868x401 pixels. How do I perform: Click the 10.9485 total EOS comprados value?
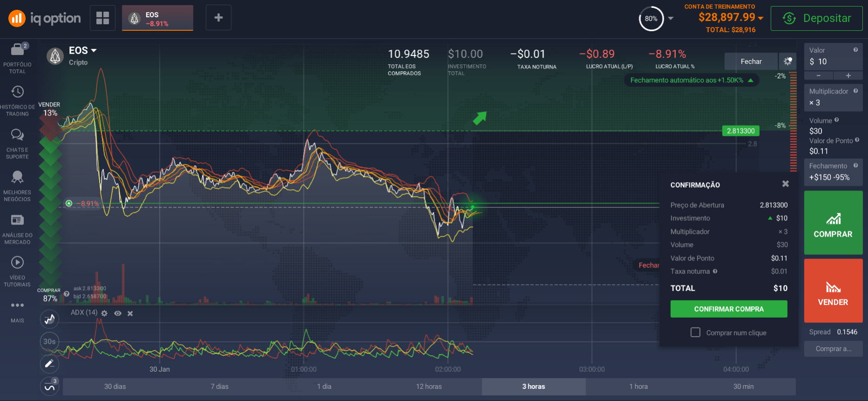(x=409, y=54)
